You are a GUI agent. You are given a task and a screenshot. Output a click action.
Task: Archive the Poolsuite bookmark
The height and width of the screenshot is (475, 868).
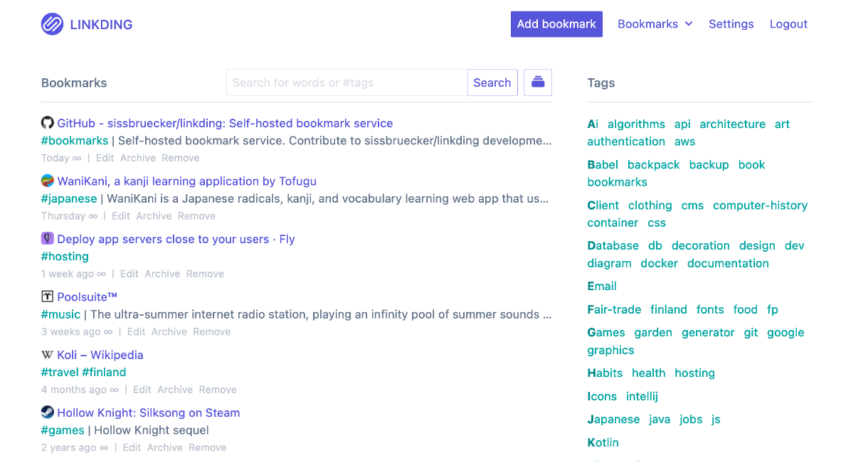tap(169, 331)
